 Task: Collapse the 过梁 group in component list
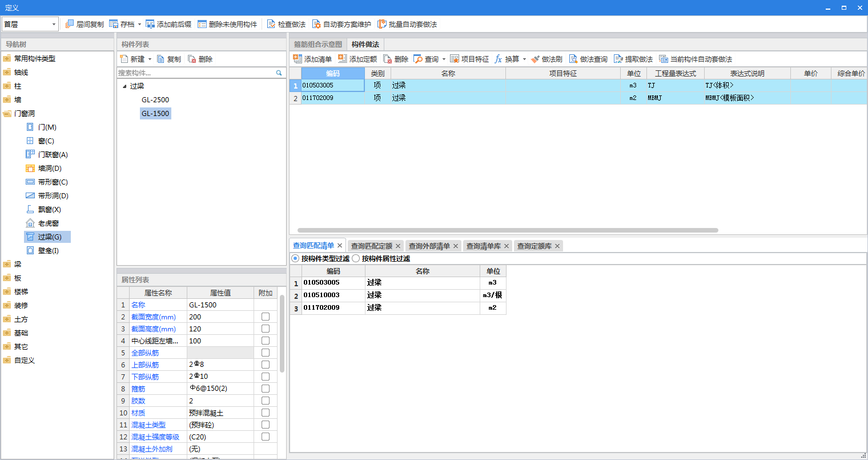125,86
